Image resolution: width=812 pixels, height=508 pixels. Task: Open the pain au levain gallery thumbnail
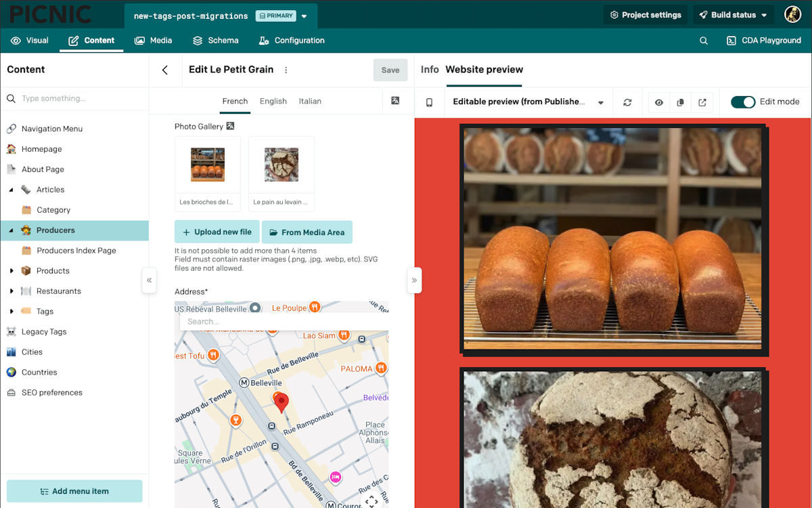pos(281,165)
